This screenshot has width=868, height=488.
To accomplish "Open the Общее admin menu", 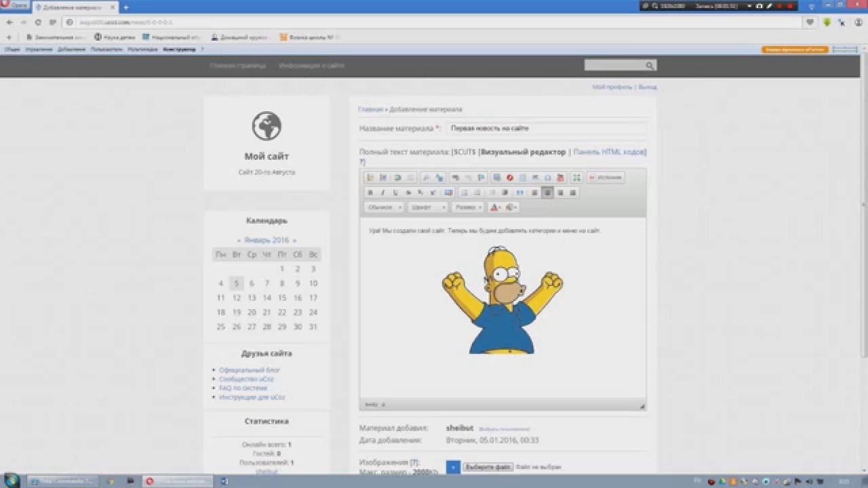I will click(12, 49).
